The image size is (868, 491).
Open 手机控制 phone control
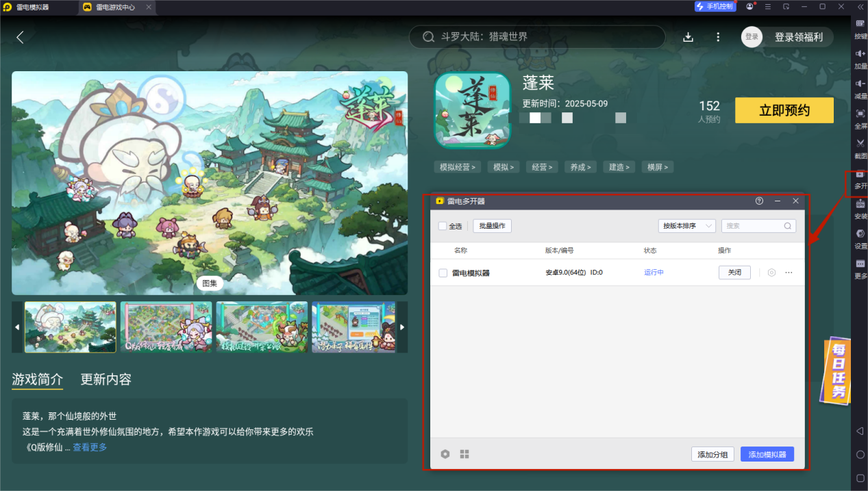[715, 7]
